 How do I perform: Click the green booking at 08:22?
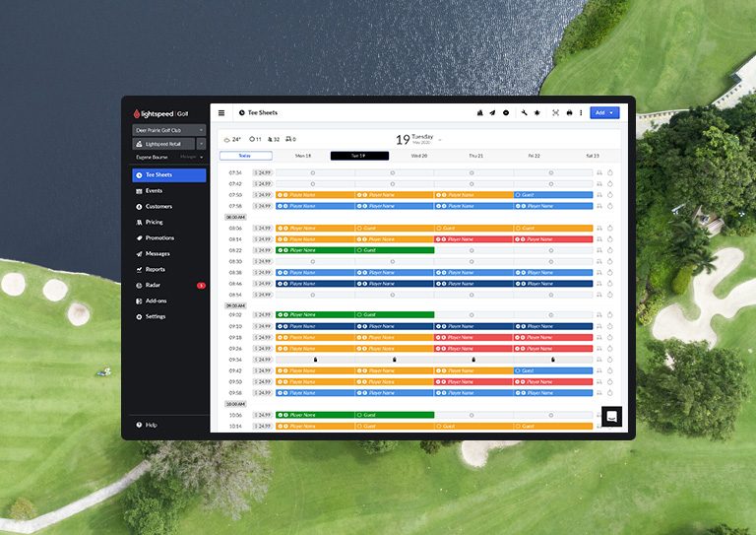coord(354,250)
